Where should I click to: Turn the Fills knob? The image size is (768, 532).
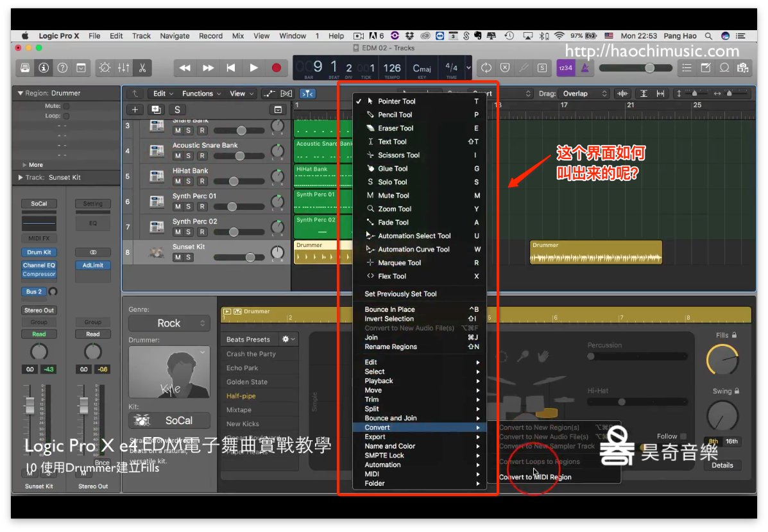point(722,360)
